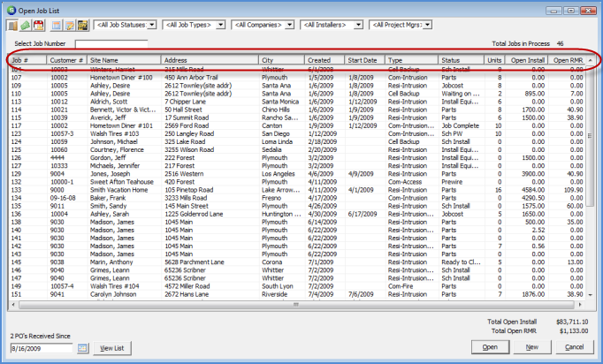
Task: Select site name Walsh Tires #104
Action: [x=115, y=286]
